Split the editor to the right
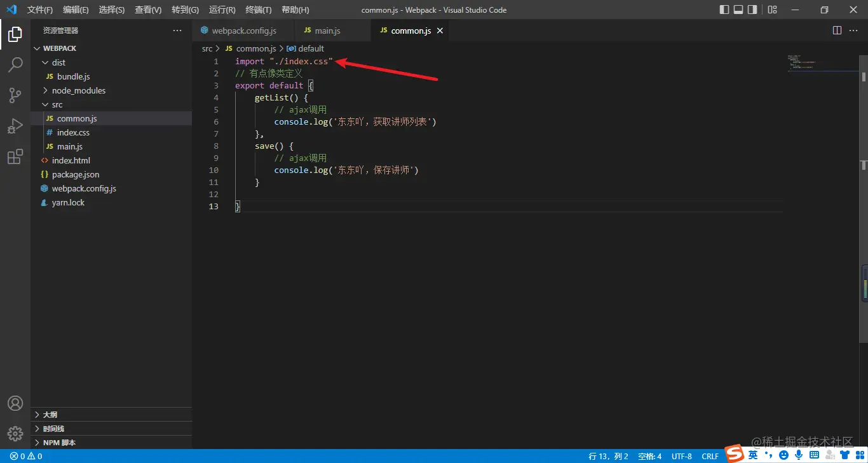This screenshot has height=463, width=868. [x=837, y=31]
